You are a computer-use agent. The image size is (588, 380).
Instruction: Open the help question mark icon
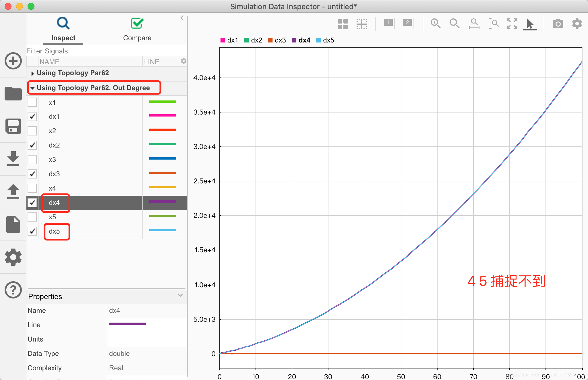coord(13,290)
